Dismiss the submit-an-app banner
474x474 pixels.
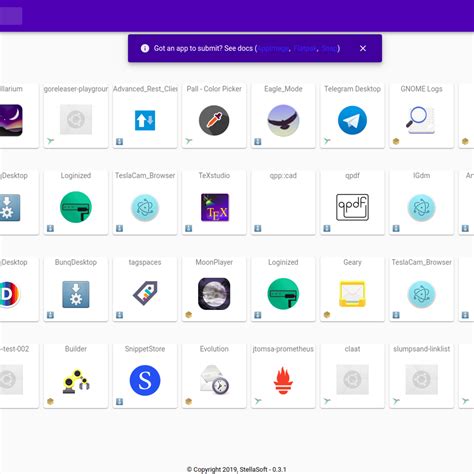tap(363, 48)
